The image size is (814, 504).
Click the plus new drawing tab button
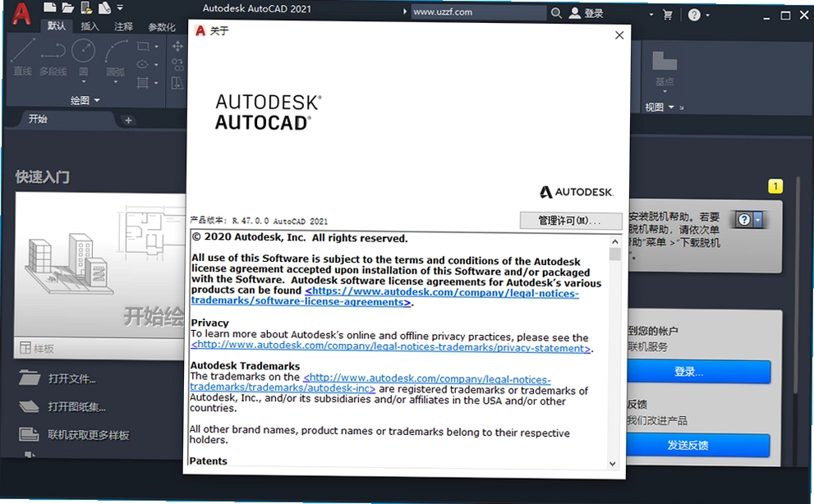[128, 121]
